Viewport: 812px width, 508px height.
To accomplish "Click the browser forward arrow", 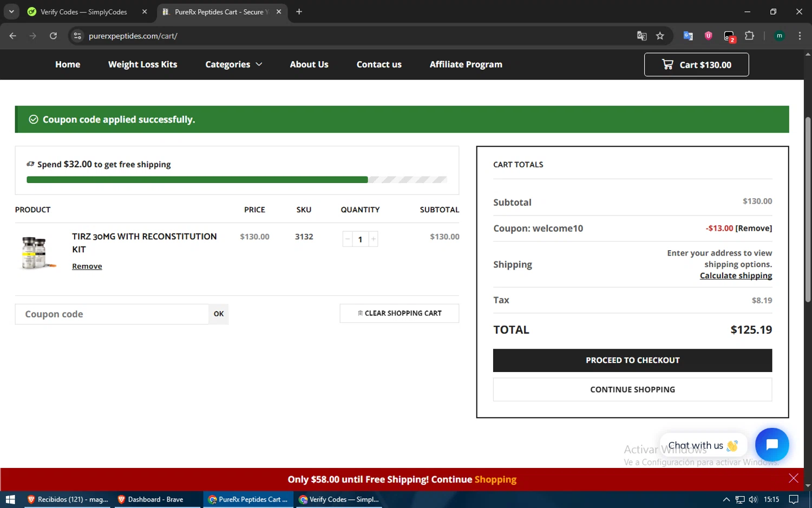I will pos(33,36).
